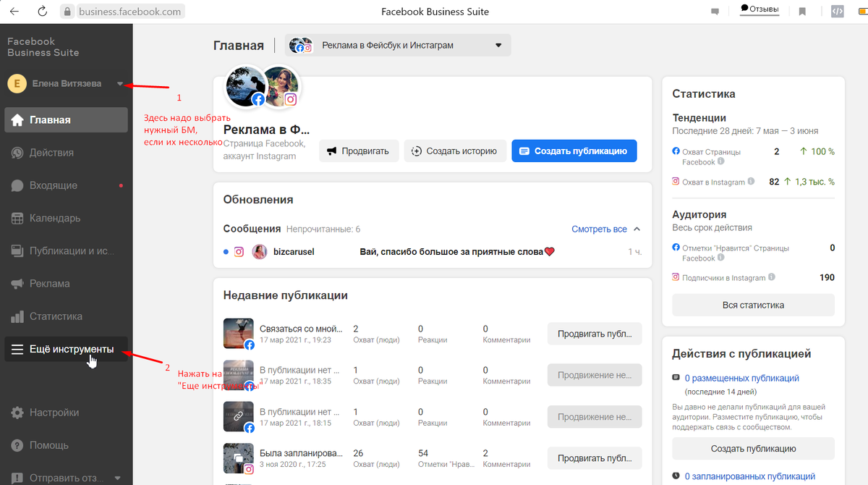Click the Была запланирована post title
This screenshot has width=868, height=485.
pyautogui.click(x=301, y=453)
